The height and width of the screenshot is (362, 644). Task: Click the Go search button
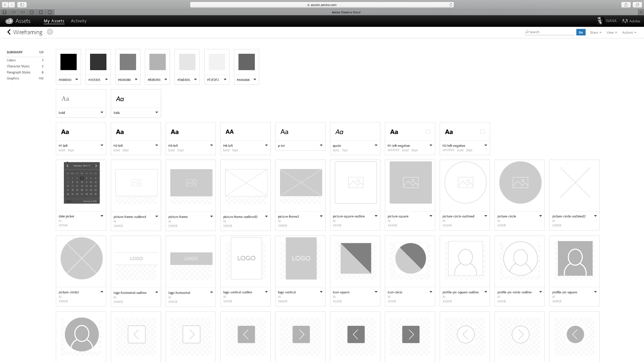(580, 32)
